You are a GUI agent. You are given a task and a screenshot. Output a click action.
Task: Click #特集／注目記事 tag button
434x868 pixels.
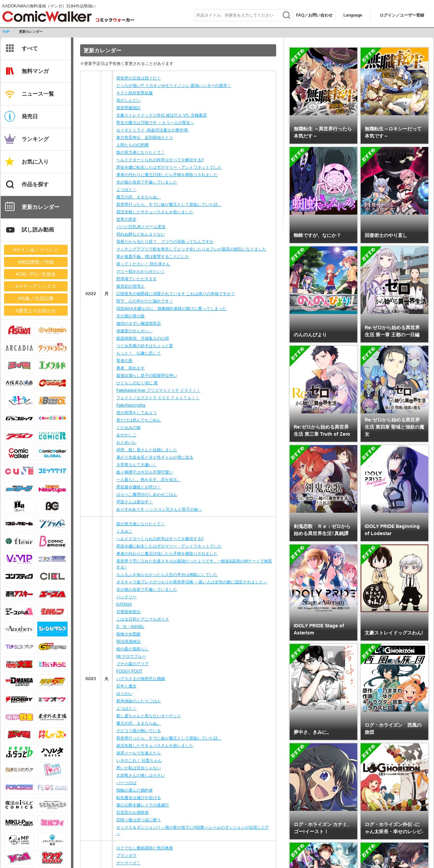(x=36, y=298)
